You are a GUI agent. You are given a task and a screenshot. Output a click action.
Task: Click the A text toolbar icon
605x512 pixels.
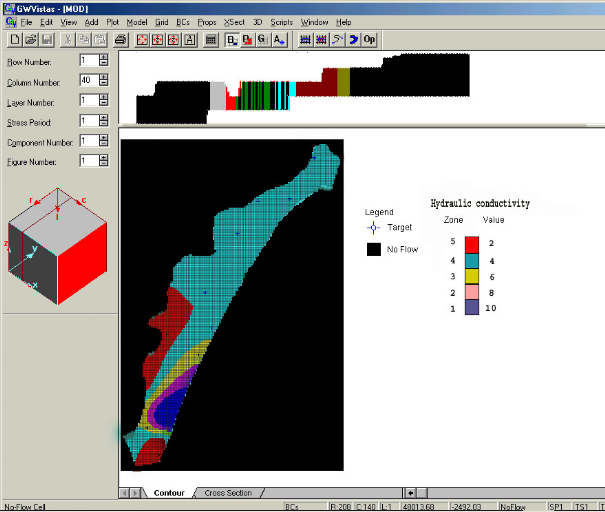tap(279, 40)
